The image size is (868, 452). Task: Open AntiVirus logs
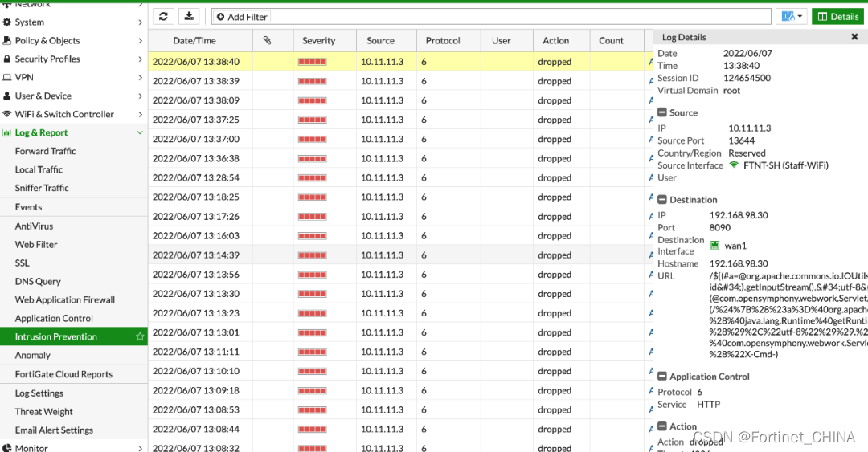(x=34, y=226)
